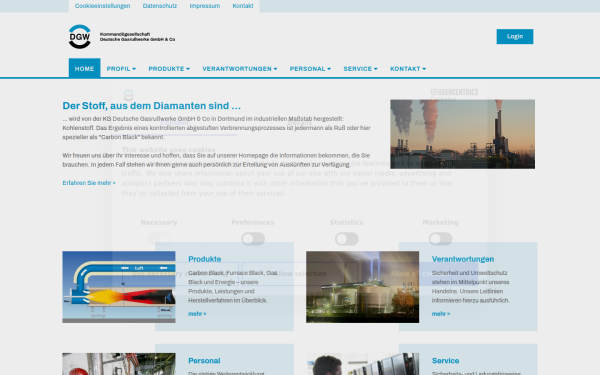Click the Login button
This screenshot has height=375, width=600.
click(515, 36)
